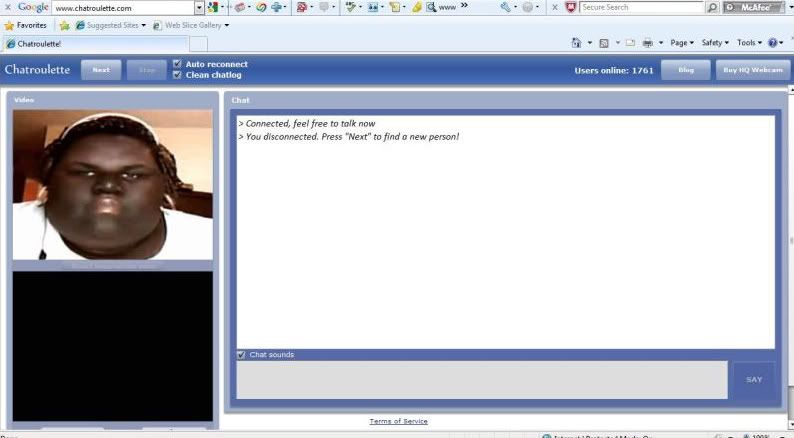Click the Buy HQ Webcam button
The height and width of the screenshot is (438, 794).
[x=752, y=70]
